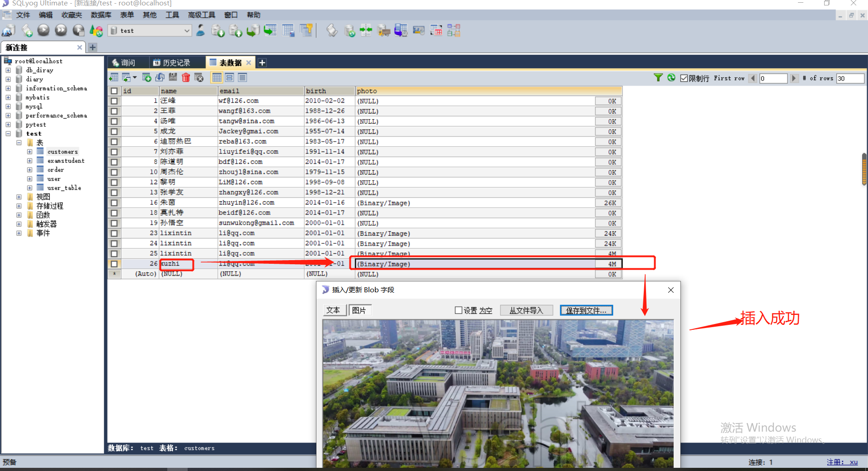This screenshot has height=471, width=868.
Task: Click the restore database from SQL dump icon
Action: tap(253, 31)
